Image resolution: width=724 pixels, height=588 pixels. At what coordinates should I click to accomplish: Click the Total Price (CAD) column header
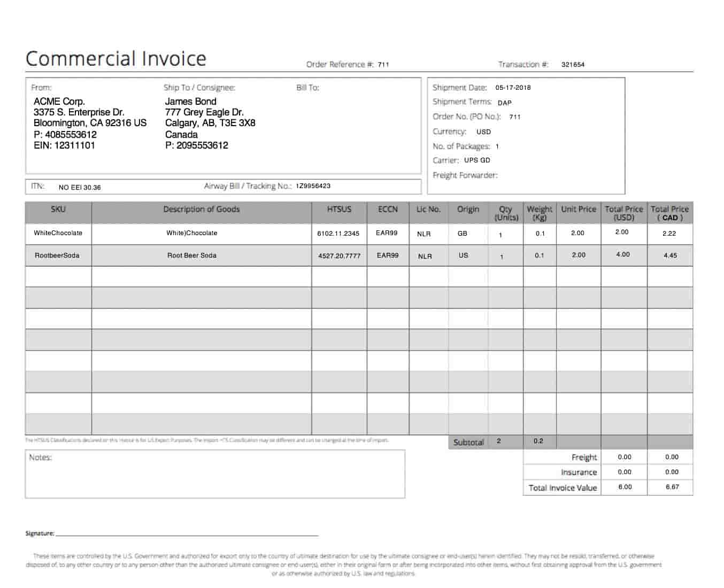[x=670, y=213]
